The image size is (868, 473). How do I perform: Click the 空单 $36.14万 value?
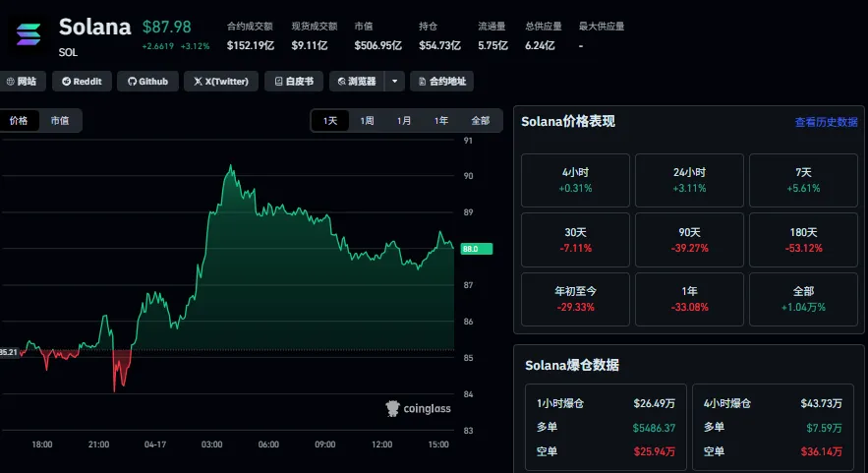tap(822, 451)
